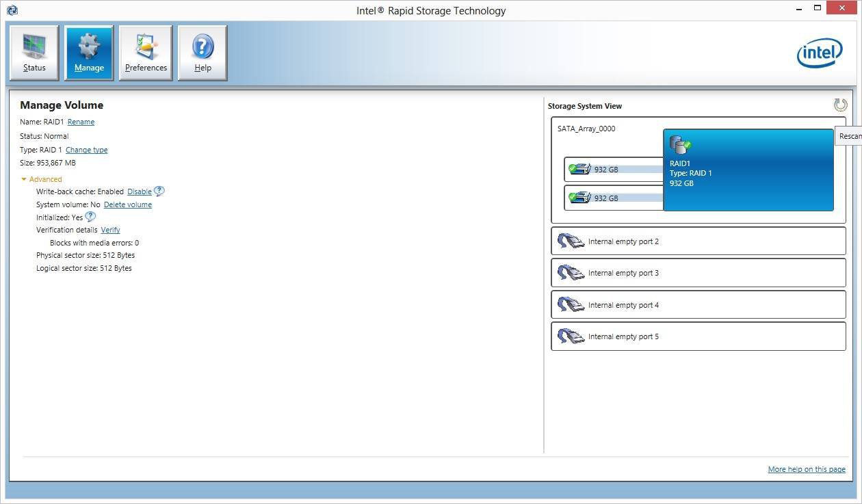The height and width of the screenshot is (504, 862).
Task: Click Internal empty port 3 label
Action: click(x=623, y=273)
